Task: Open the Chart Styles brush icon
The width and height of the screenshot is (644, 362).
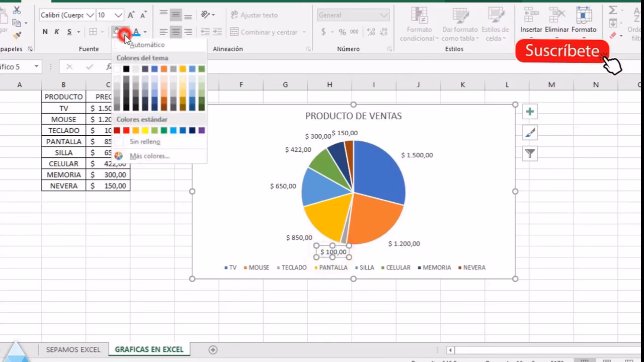Action: pos(529,132)
